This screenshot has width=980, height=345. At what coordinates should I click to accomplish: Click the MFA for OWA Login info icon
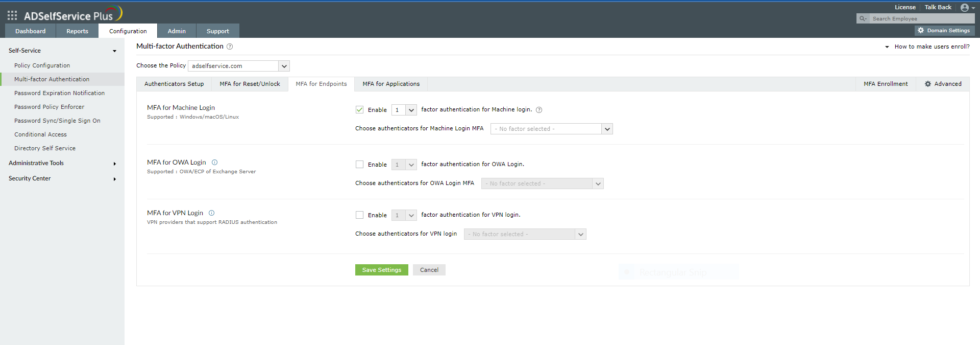pos(214,163)
